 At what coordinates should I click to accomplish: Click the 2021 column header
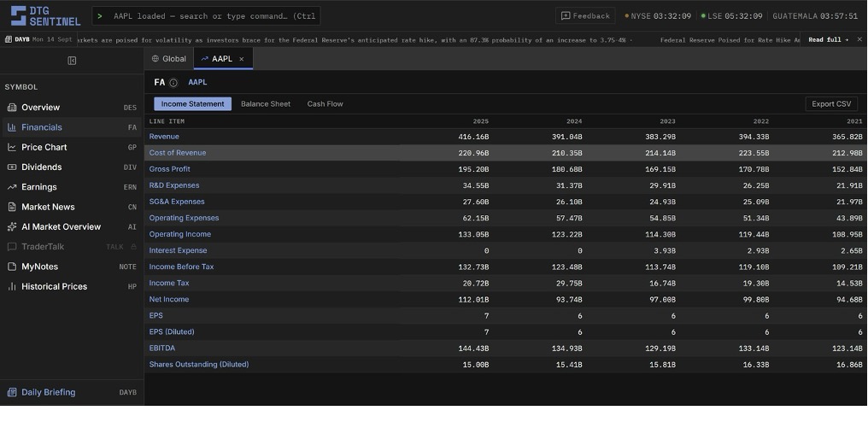854,121
